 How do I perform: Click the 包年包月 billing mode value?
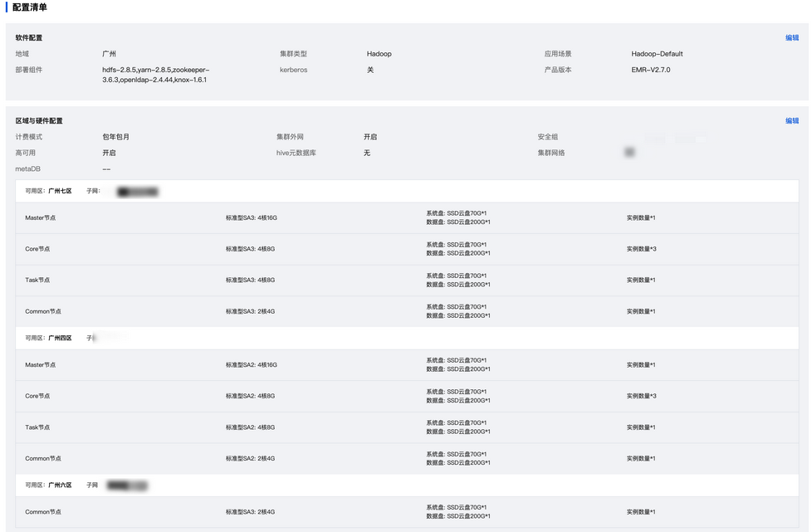[115, 137]
